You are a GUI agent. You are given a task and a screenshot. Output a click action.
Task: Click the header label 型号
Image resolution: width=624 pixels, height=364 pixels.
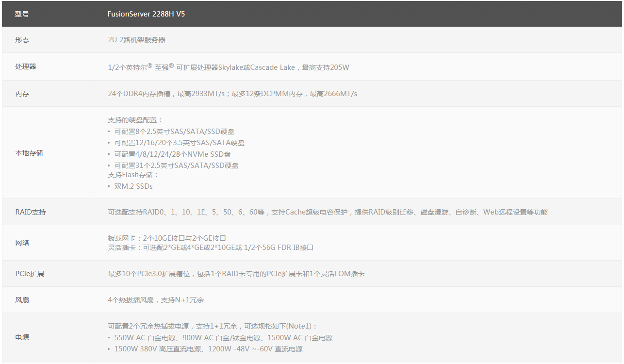(22, 14)
